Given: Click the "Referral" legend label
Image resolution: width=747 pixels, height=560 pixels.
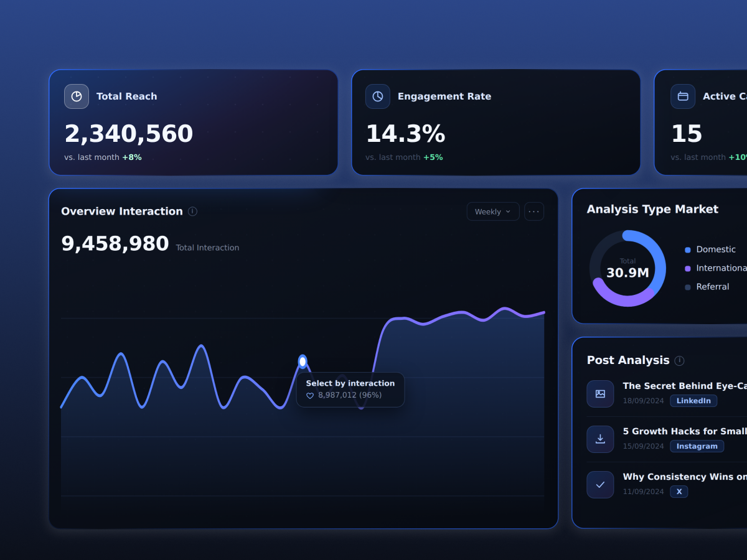Looking at the screenshot, I should click(713, 287).
